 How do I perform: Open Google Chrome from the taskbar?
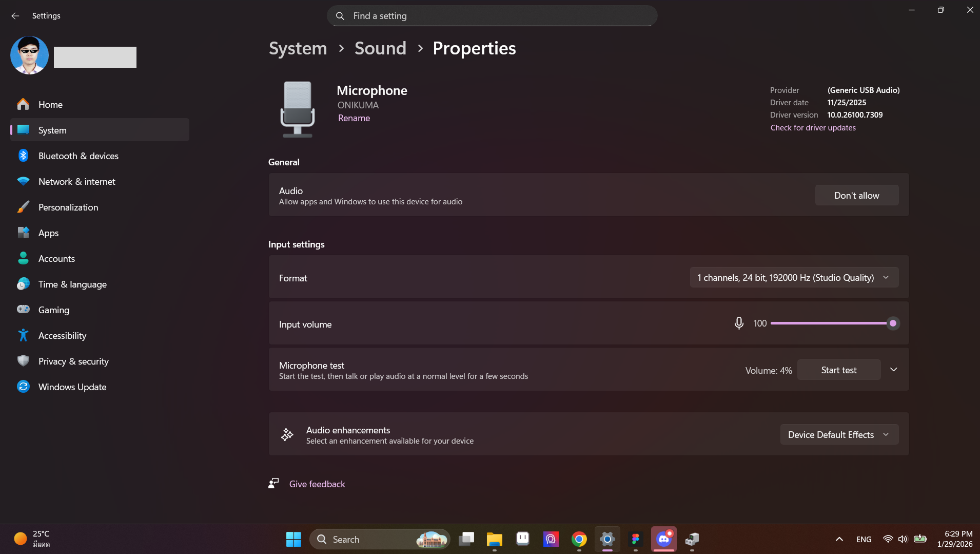[579, 539]
